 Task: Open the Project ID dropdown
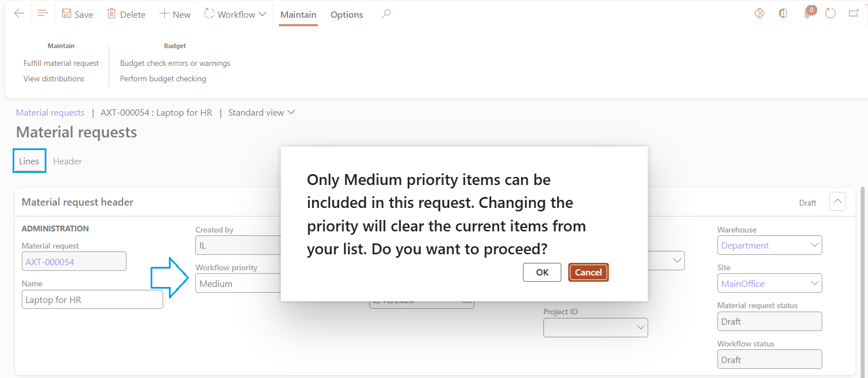640,328
